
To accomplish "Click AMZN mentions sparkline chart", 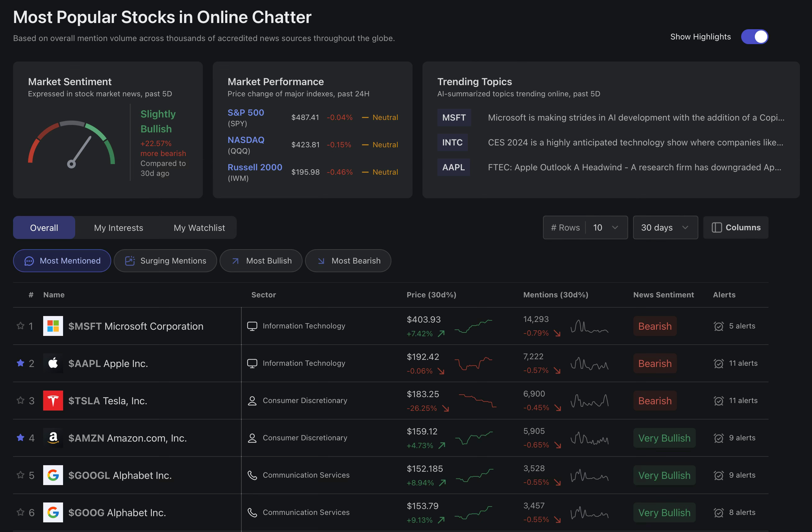I will point(590,438).
